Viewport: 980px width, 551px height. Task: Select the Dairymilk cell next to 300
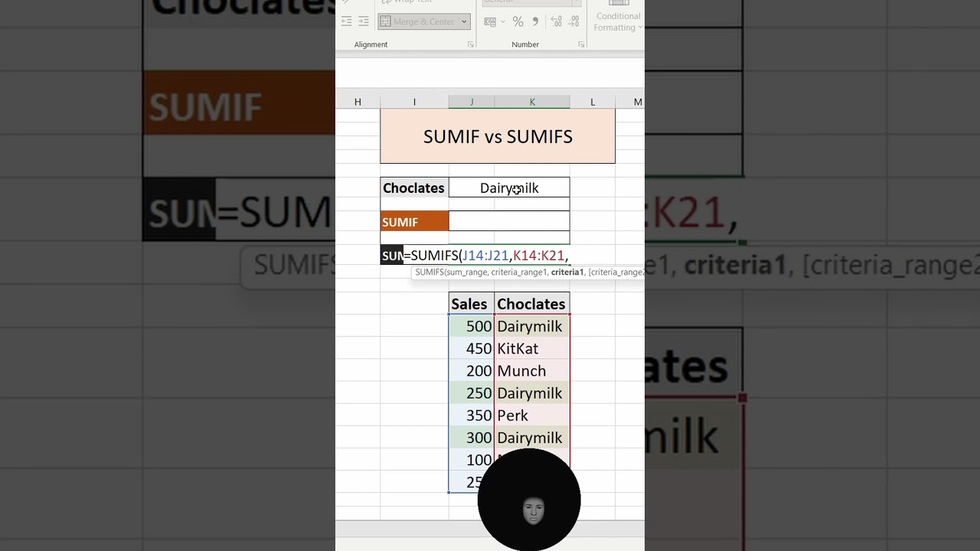tap(532, 437)
